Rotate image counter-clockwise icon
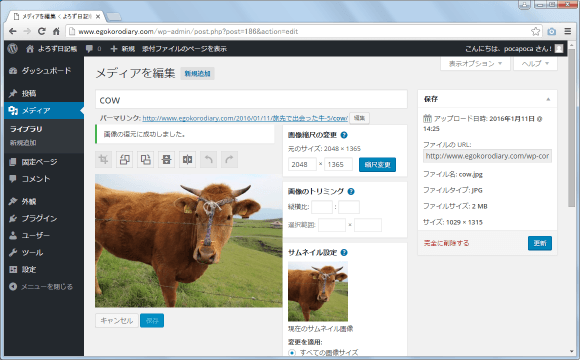This screenshot has width=580, height=360. 125,160
